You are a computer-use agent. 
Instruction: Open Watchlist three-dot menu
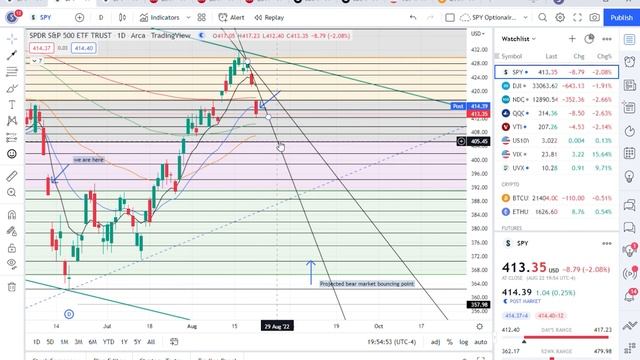click(607, 39)
